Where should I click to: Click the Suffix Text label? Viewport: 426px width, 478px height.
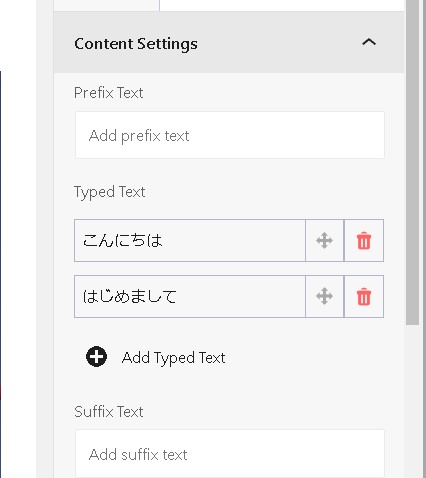(109, 412)
